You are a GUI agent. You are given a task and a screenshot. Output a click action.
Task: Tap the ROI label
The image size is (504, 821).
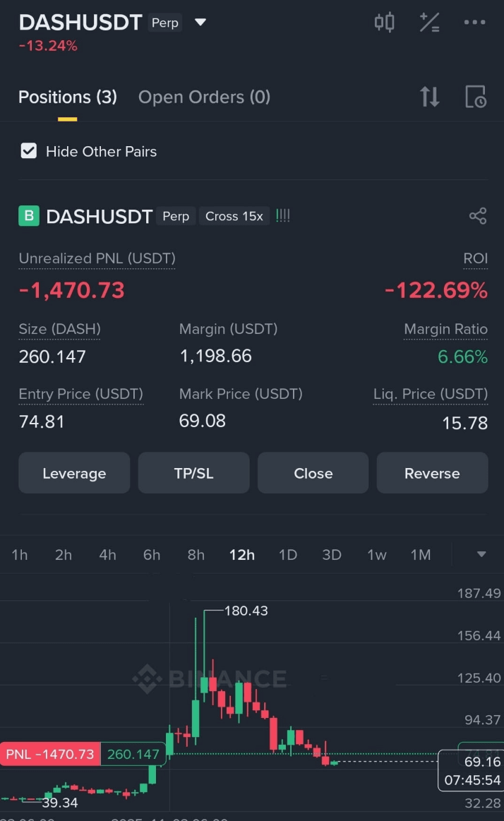pos(475,258)
